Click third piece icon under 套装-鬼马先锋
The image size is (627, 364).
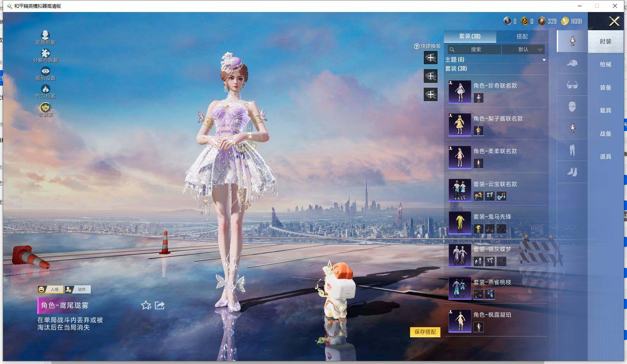pyautogui.click(x=501, y=229)
